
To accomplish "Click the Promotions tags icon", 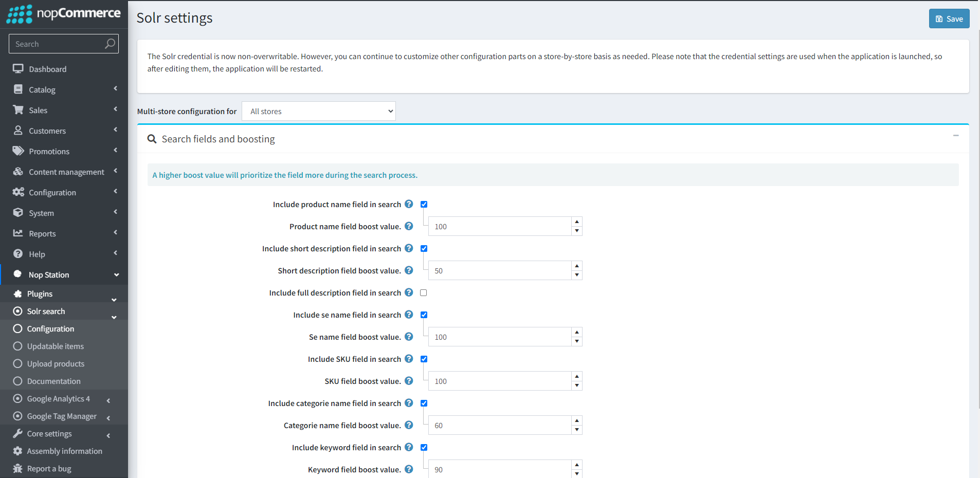I will 18,151.
